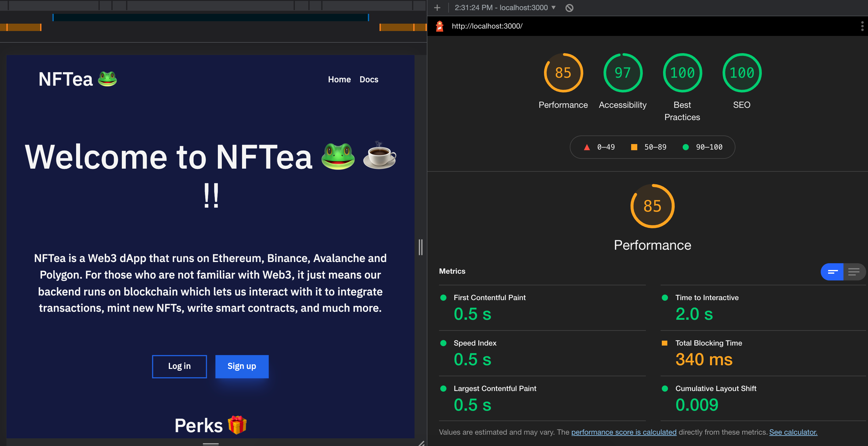Open the three-dot Lighthouse tools menu

click(x=862, y=26)
